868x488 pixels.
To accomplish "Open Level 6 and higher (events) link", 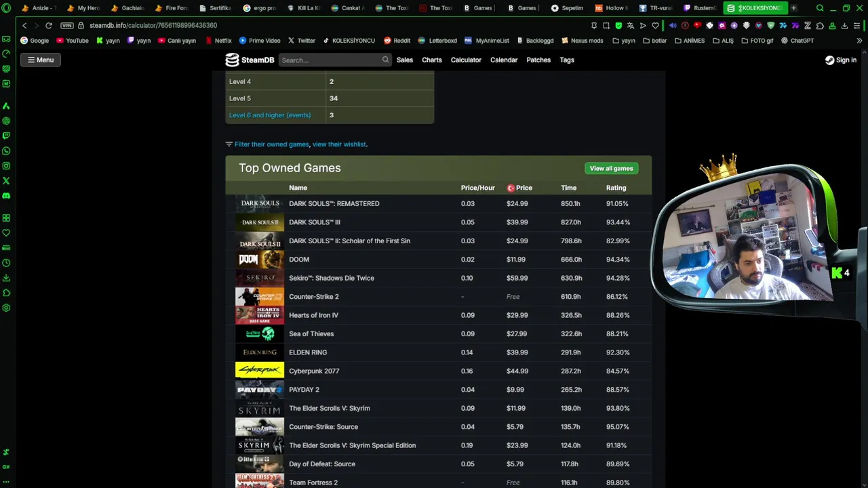I will 270,115.
